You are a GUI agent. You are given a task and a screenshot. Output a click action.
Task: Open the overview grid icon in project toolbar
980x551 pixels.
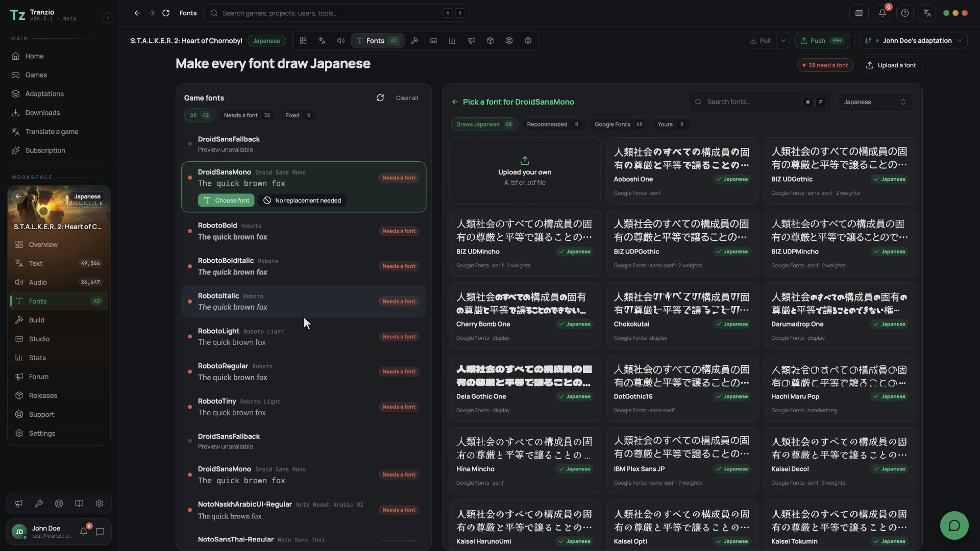pyautogui.click(x=303, y=41)
